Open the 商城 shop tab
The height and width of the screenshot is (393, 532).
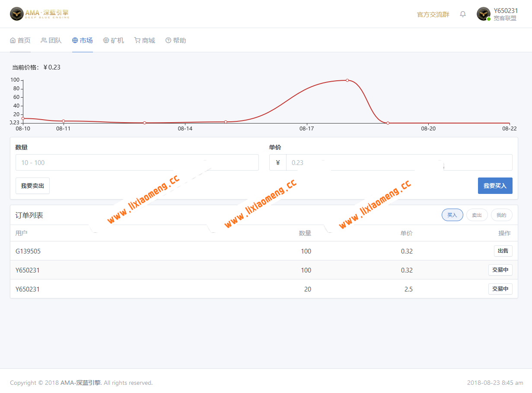pyautogui.click(x=145, y=41)
